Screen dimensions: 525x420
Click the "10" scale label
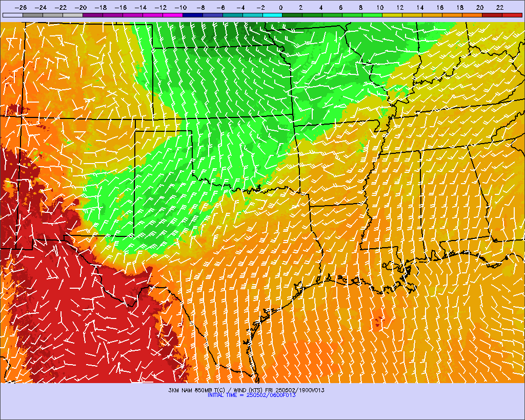(380, 8)
